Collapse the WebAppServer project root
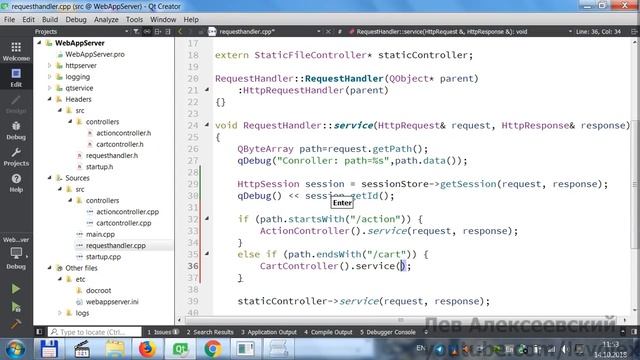The height and width of the screenshot is (360, 640). (x=39, y=43)
